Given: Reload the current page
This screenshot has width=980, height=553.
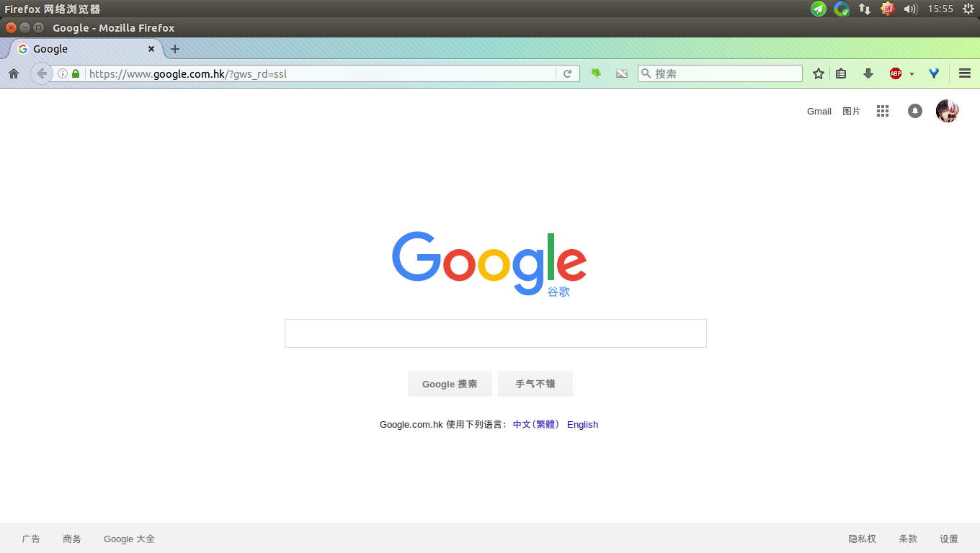Looking at the screenshot, I should [x=568, y=73].
